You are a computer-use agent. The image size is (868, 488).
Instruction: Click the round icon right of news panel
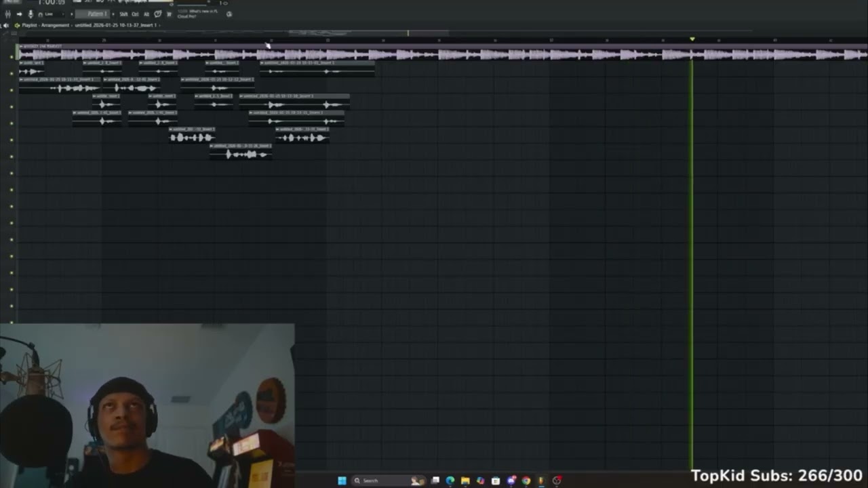(229, 14)
